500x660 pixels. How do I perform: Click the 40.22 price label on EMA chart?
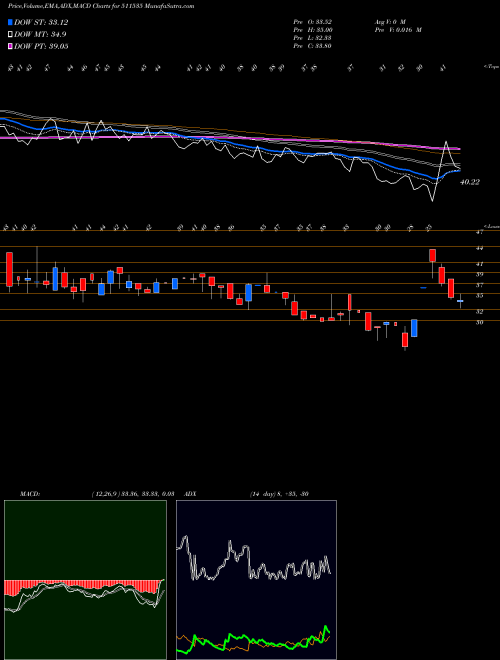click(470, 182)
